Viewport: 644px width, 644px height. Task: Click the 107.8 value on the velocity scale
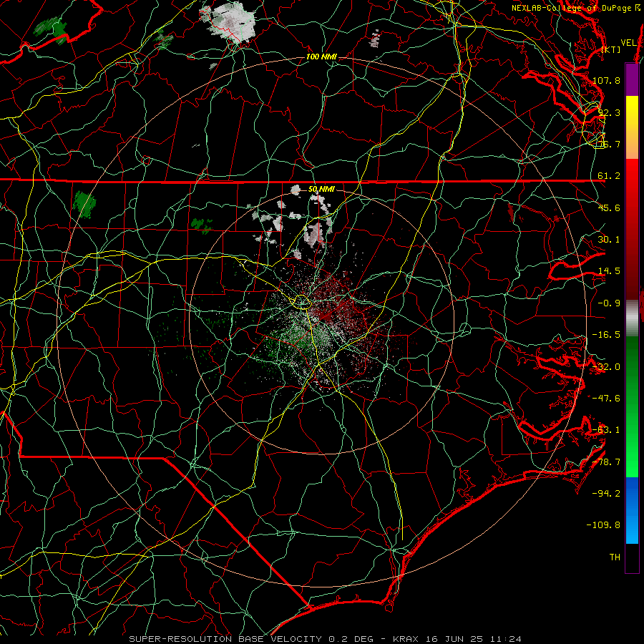[x=606, y=80]
